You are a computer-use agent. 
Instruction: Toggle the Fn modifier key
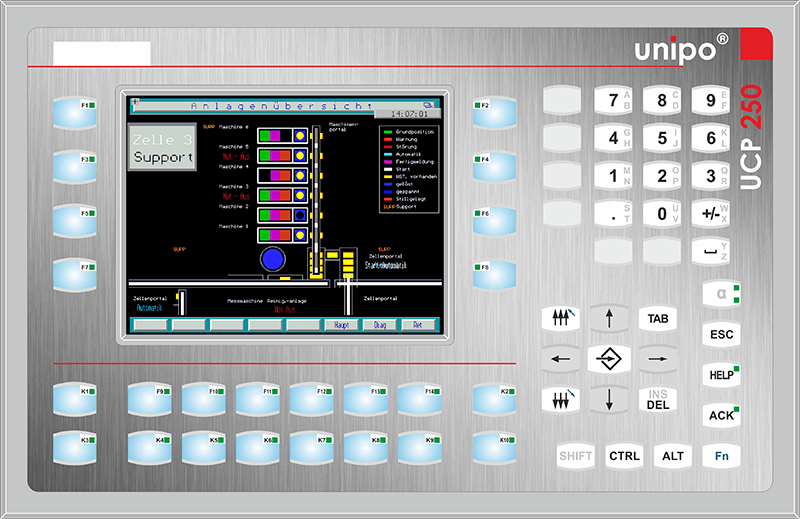[720, 456]
